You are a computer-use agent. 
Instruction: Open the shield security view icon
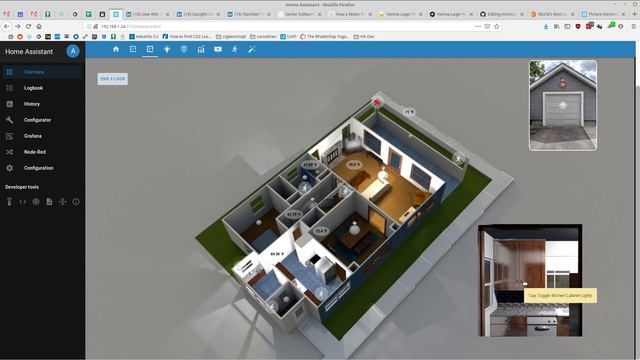tap(184, 49)
